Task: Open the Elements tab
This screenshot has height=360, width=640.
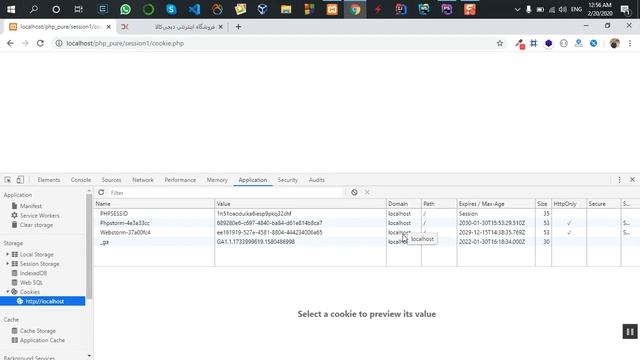Action: click(x=49, y=180)
